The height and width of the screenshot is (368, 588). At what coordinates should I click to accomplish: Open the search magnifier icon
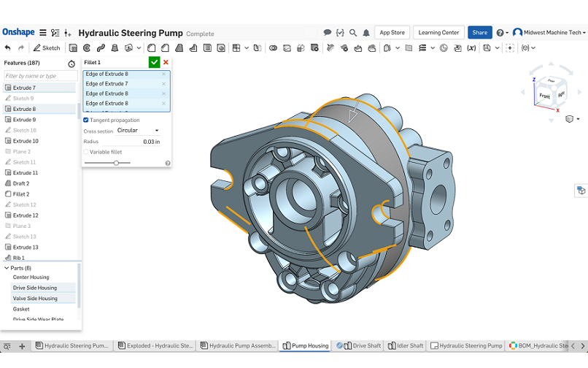[353, 33]
